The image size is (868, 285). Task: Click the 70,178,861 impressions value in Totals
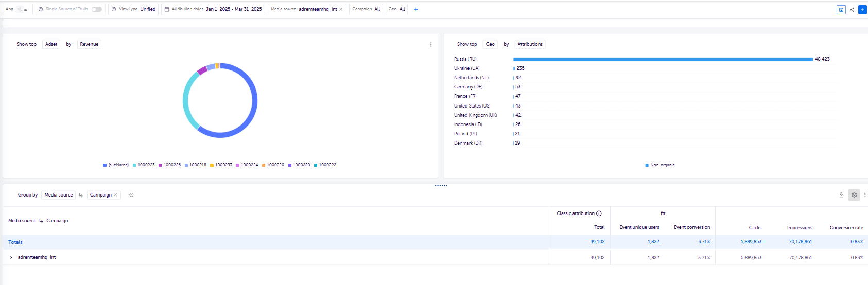[801, 242]
